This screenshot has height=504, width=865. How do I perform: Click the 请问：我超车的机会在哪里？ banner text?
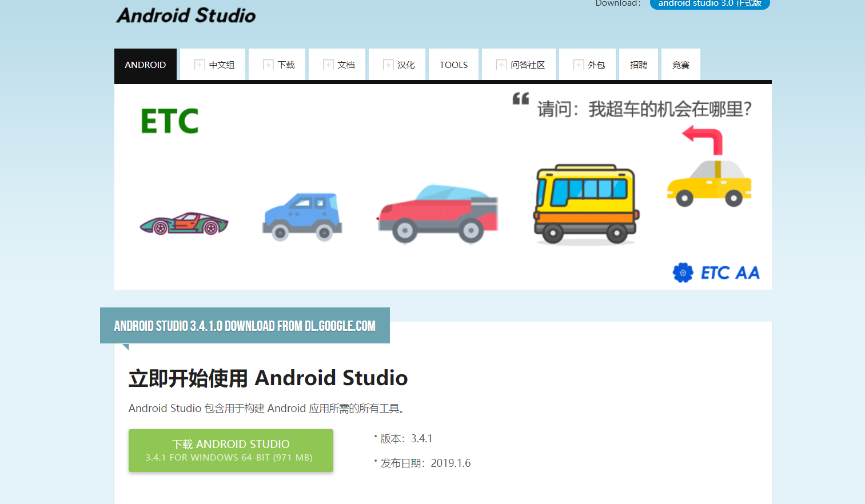[644, 109]
